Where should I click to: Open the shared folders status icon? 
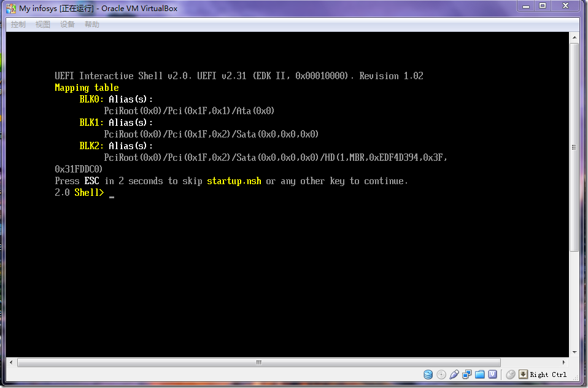click(479, 374)
